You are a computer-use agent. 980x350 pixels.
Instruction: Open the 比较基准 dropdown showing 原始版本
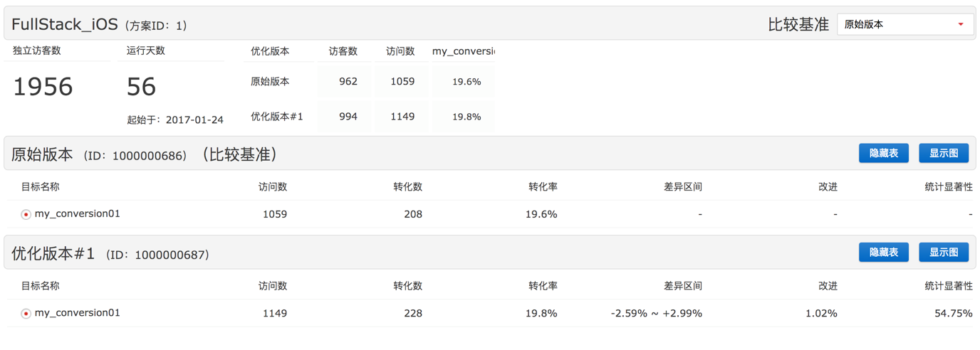tap(905, 24)
